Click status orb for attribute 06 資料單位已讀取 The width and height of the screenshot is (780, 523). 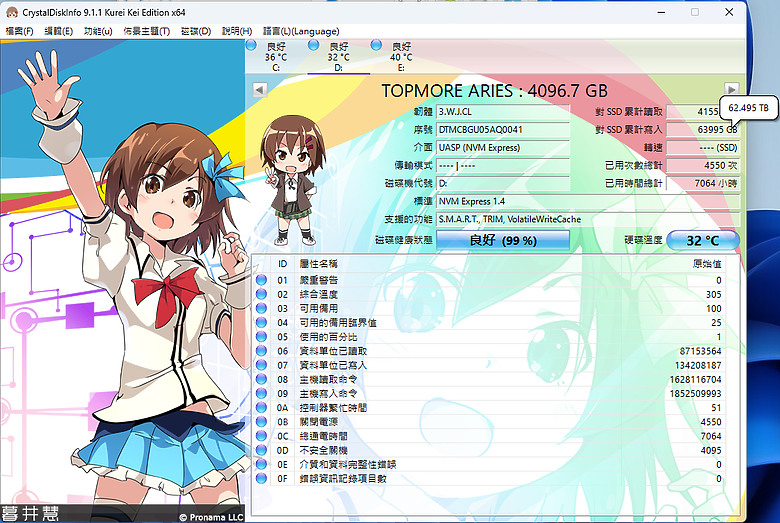click(261, 351)
